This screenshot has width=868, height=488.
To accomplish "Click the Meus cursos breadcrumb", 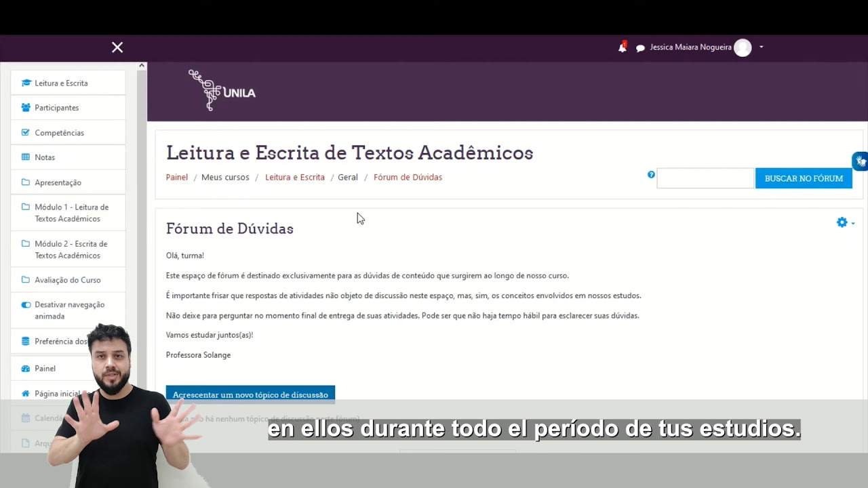I will (x=225, y=178).
